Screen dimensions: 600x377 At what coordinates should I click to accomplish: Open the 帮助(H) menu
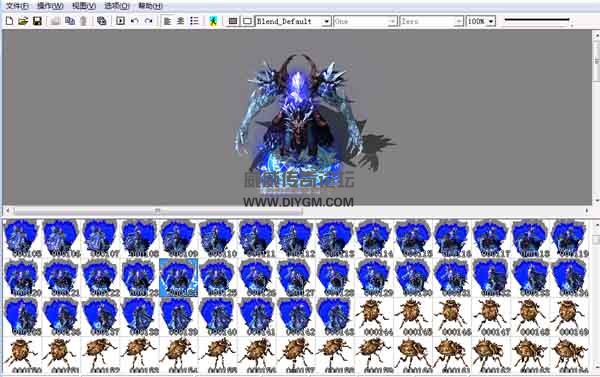(150, 6)
